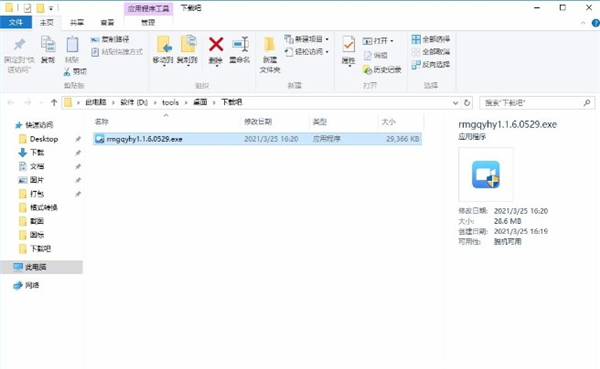Viewport: 600px width, 369px height.
Task: Open recent locations dropdown arrow
Action: (x=41, y=103)
